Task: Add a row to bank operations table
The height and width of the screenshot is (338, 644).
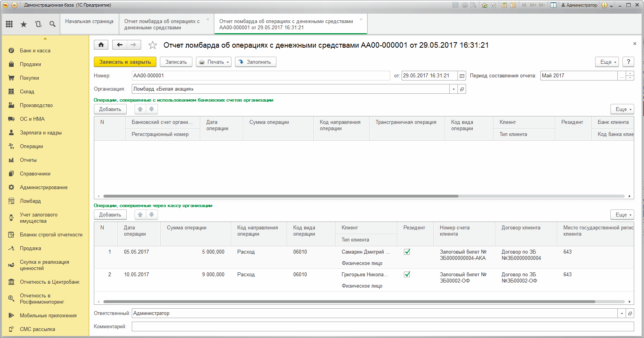Action: click(x=110, y=109)
